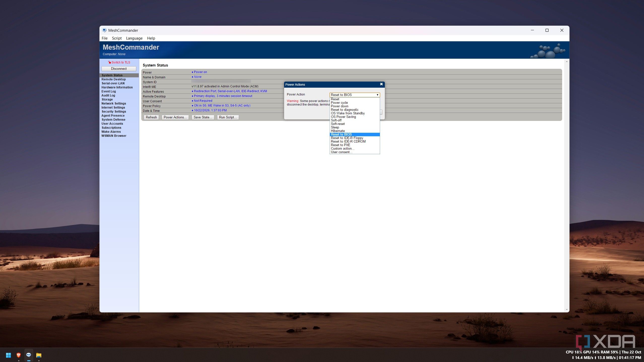Pick Soft-reset in the list
The height and width of the screenshot is (362, 644).
point(354,124)
